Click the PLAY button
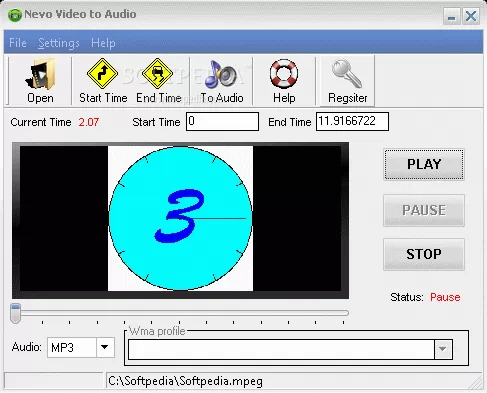The height and width of the screenshot is (393, 487). tap(424, 164)
